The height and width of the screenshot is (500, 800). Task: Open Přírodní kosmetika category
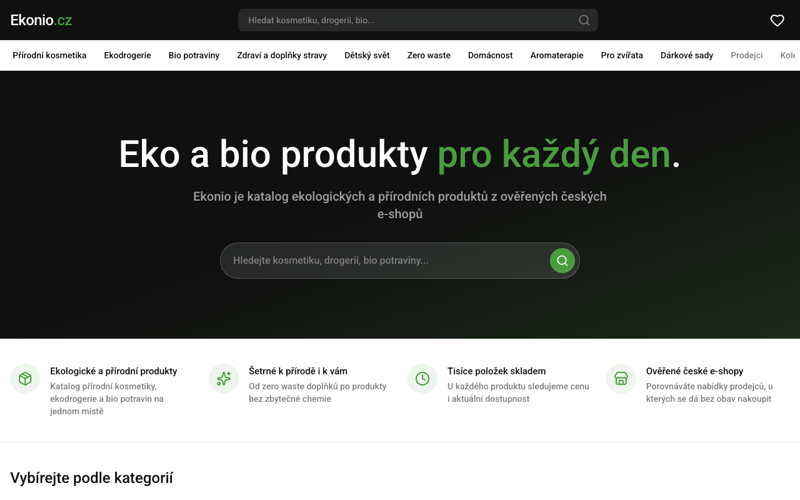49,55
